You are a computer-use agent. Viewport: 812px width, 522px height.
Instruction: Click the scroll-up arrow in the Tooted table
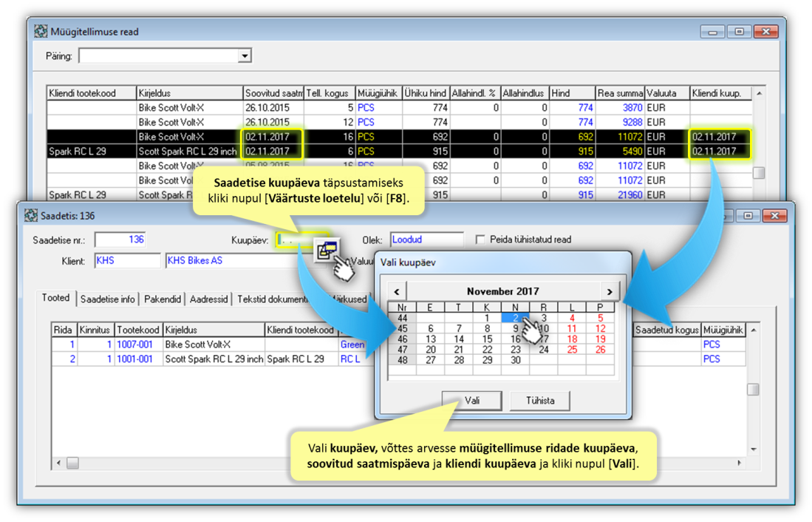coord(754,330)
